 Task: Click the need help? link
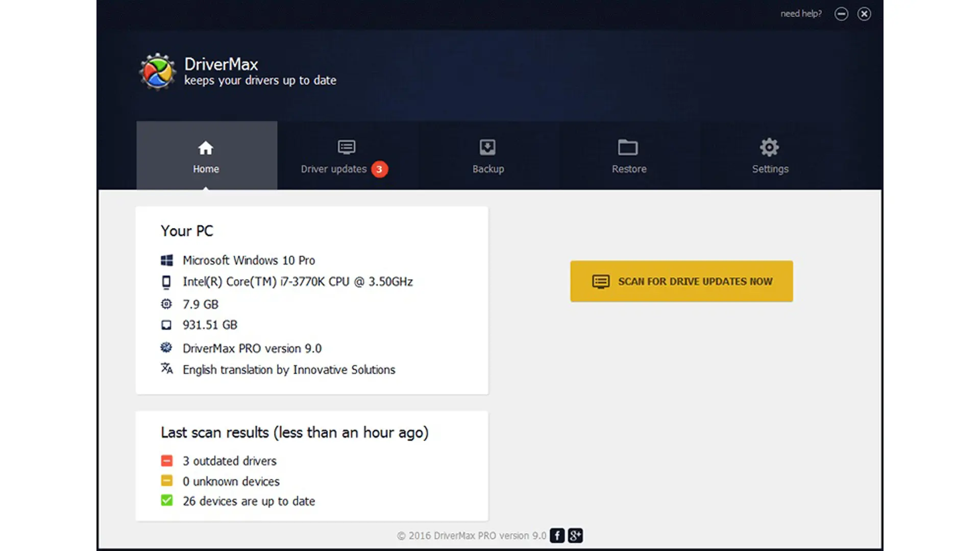[x=801, y=14]
